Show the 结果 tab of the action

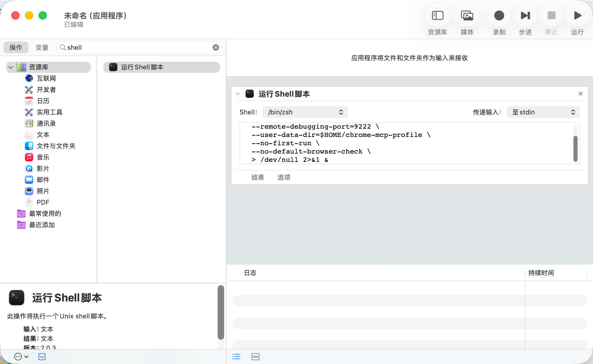point(258,177)
